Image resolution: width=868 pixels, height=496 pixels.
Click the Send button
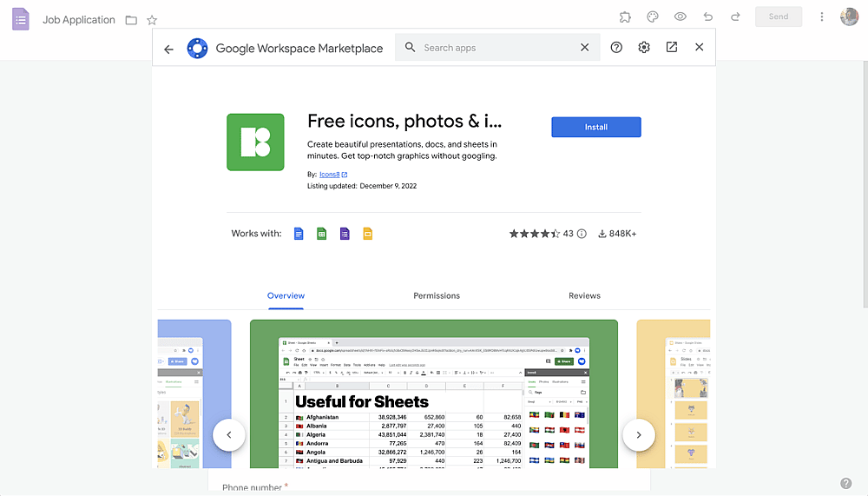point(779,17)
